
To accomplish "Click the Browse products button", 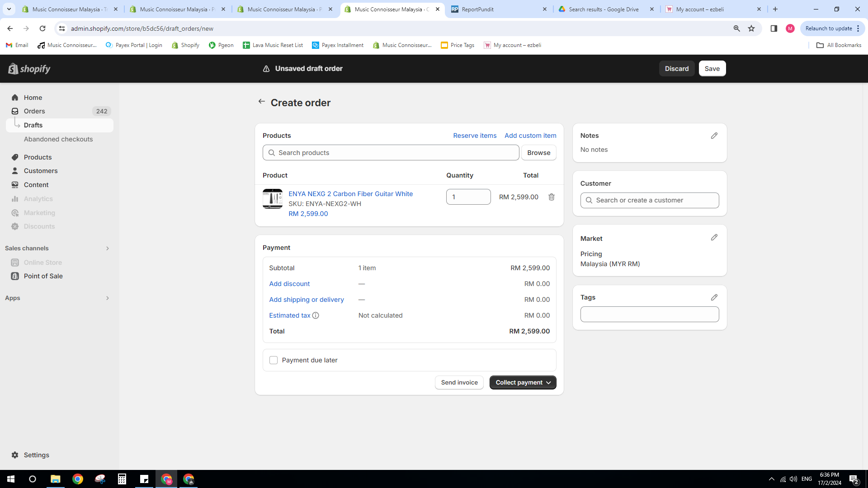I will pos(538,153).
